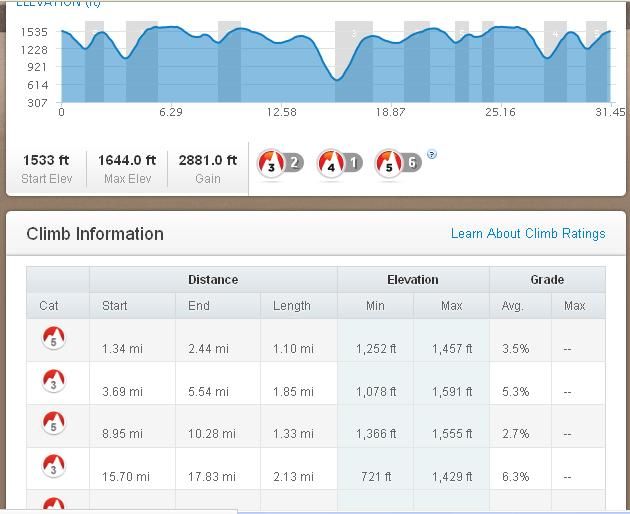
Task: Open the Learn About Climb Ratings link
Action: coord(528,233)
